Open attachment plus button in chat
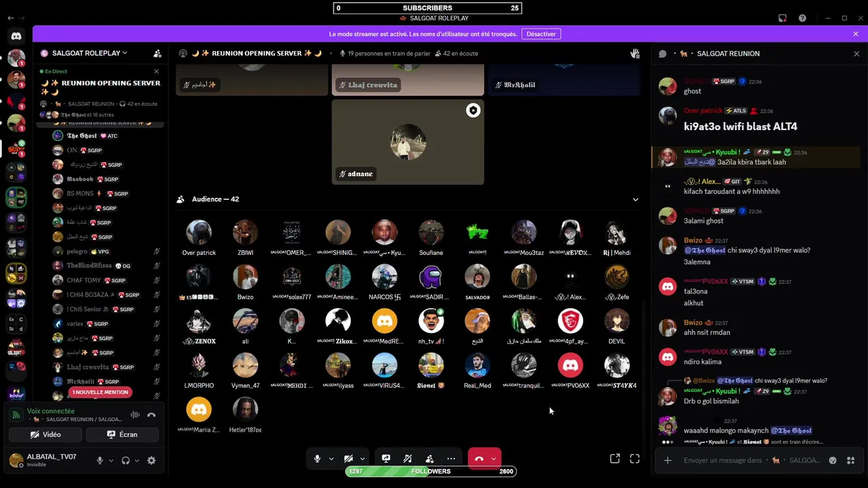This screenshot has width=868, height=488. tap(668, 460)
